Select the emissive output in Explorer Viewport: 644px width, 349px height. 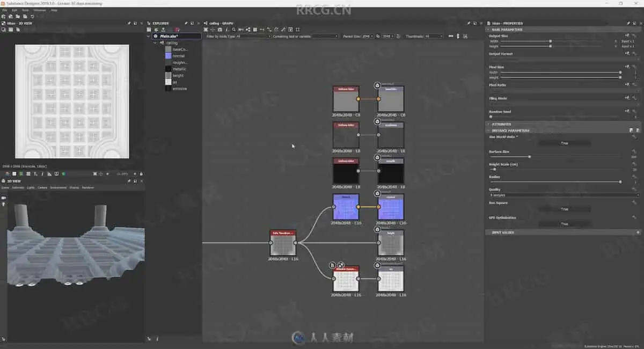pos(179,89)
